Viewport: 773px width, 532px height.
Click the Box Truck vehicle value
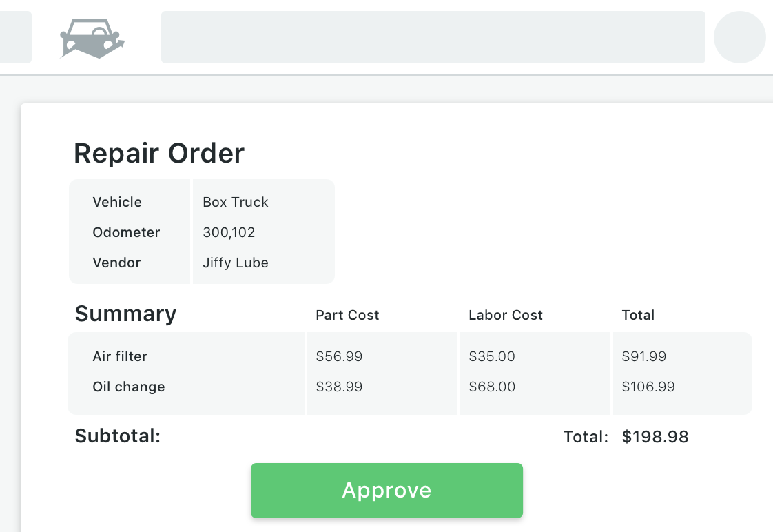(236, 202)
